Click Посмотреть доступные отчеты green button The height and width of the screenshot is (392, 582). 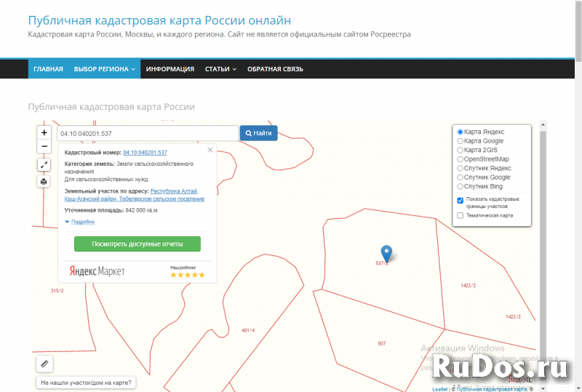pos(137,244)
